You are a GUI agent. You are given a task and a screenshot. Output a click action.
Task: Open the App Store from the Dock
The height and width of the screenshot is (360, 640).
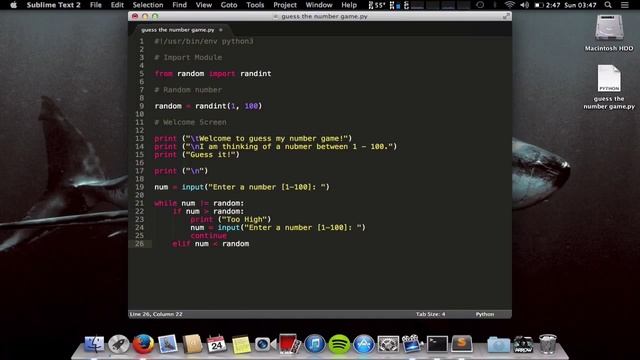pyautogui.click(x=364, y=344)
